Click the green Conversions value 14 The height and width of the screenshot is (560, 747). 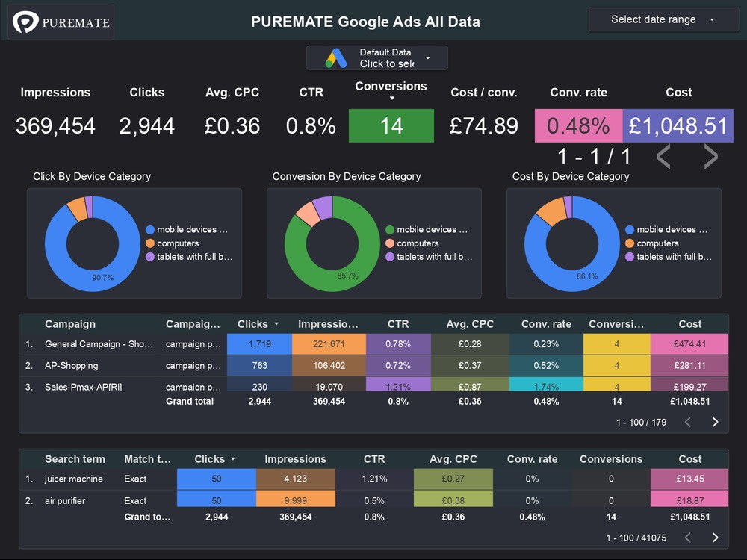[391, 125]
